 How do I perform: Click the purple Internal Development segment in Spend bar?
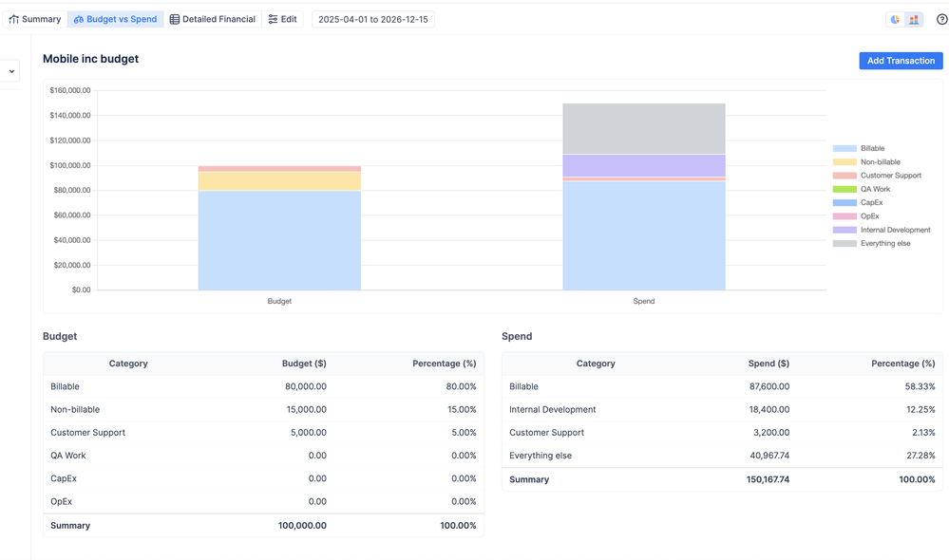pyautogui.click(x=644, y=166)
